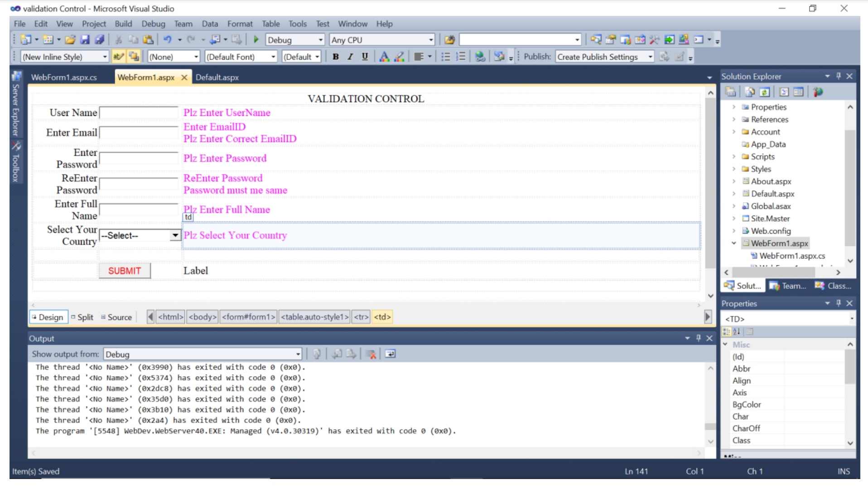This screenshot has width=868, height=489.
Task: Switch to Split view
Action: pyautogui.click(x=83, y=317)
